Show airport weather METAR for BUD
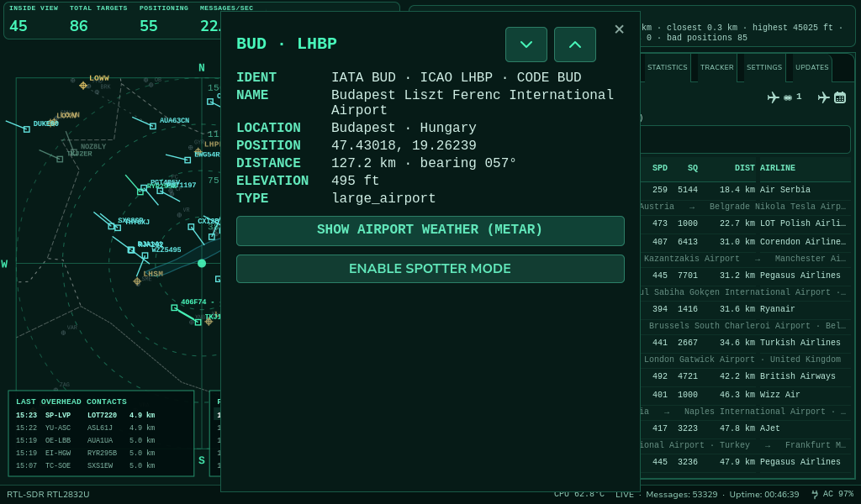Screen dimensions: 861x504 pos(430,230)
